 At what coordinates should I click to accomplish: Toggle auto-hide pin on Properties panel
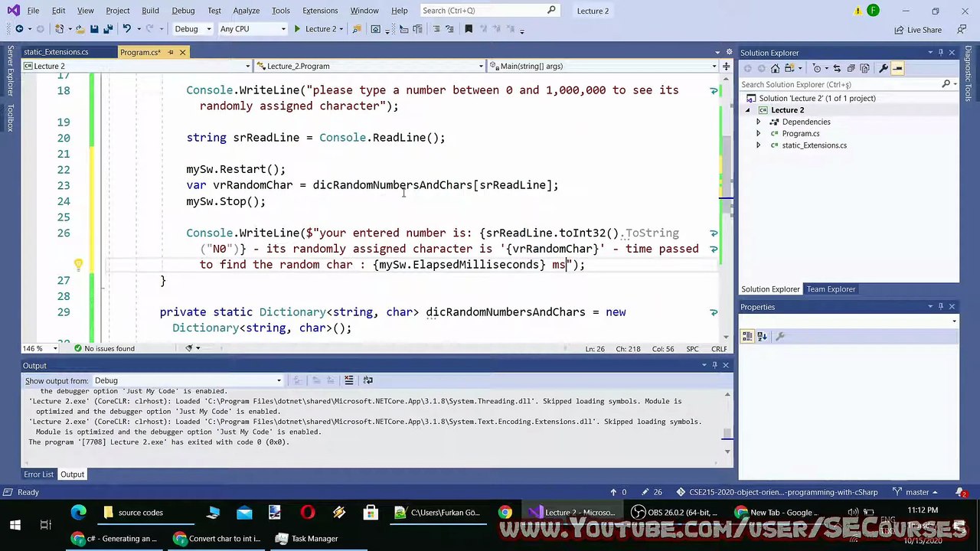(x=941, y=307)
